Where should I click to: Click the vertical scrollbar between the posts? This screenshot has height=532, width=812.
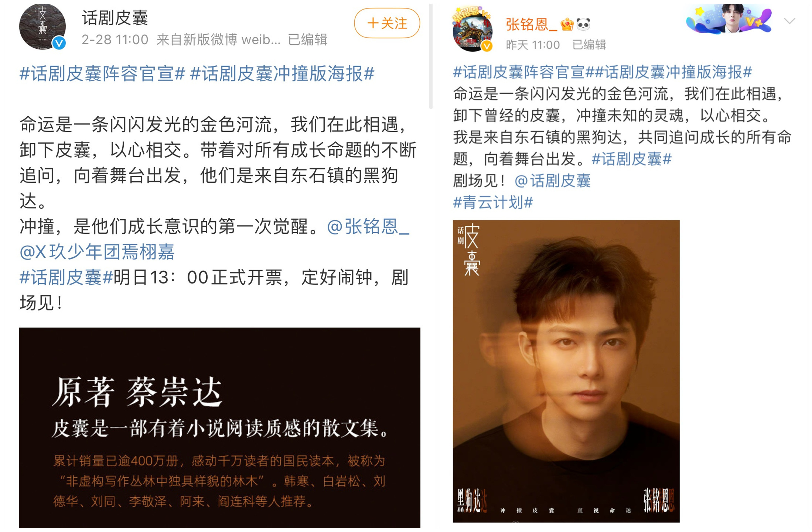431,56
